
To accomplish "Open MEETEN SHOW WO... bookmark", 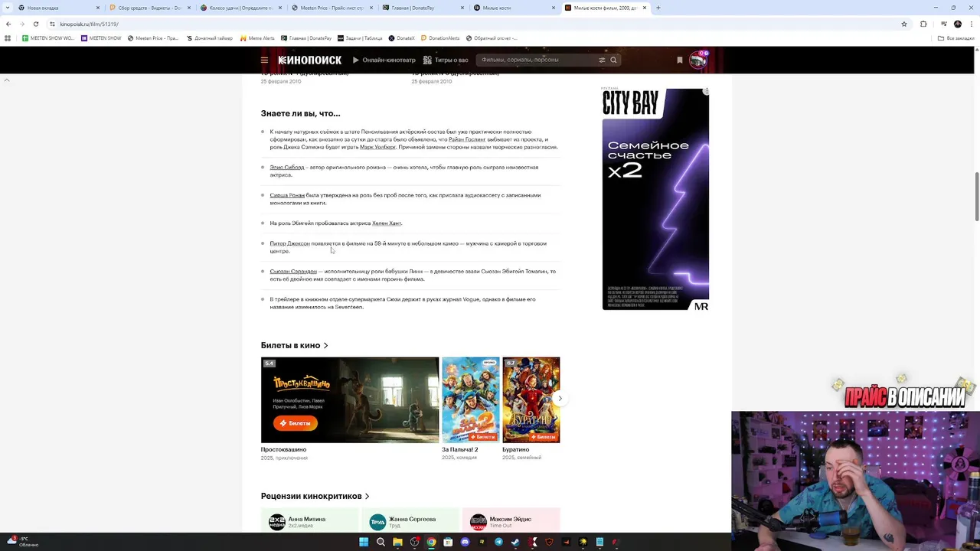I will [x=48, y=38].
